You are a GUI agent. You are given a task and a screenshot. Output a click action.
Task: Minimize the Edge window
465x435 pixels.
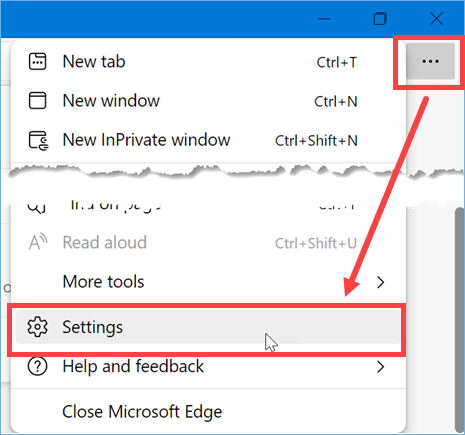(x=324, y=19)
